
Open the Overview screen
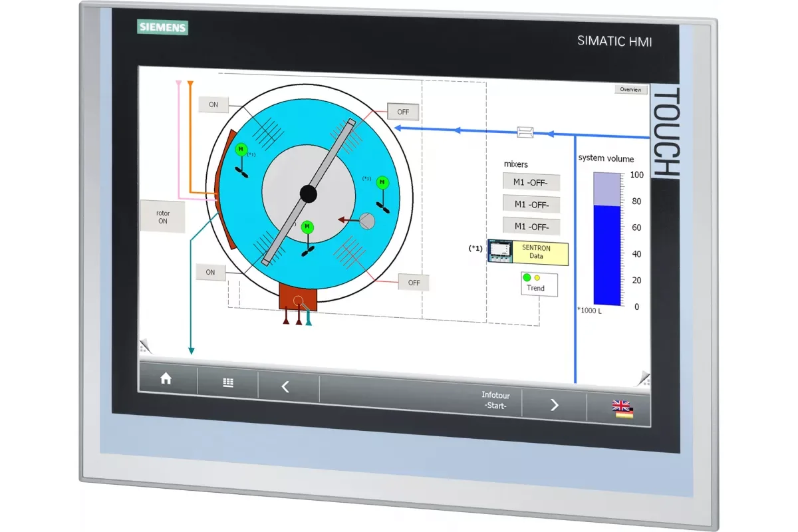click(630, 89)
